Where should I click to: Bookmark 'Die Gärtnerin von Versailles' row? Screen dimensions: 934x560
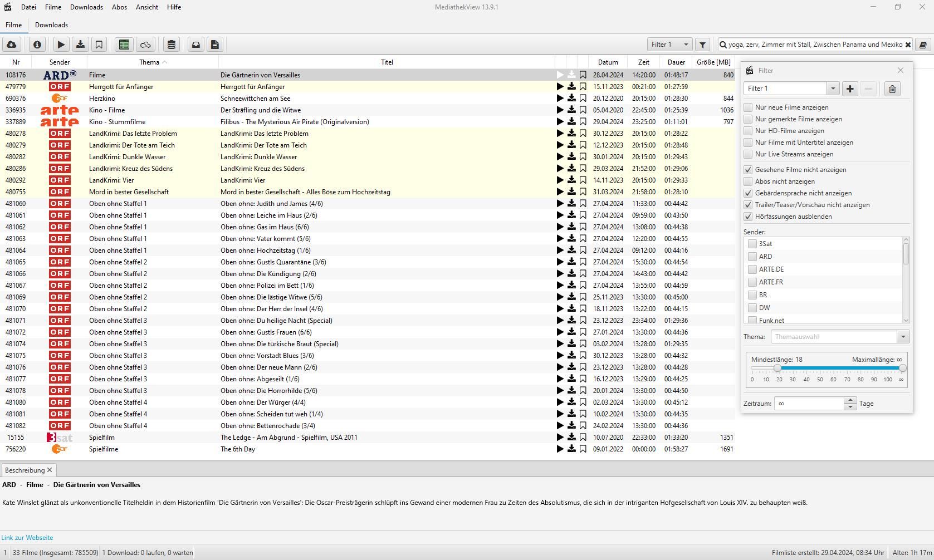tap(583, 75)
